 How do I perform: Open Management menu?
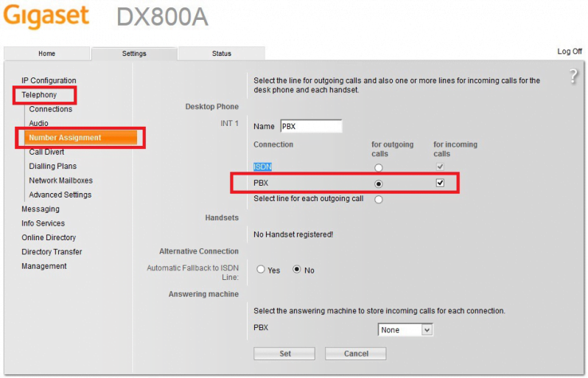click(44, 266)
